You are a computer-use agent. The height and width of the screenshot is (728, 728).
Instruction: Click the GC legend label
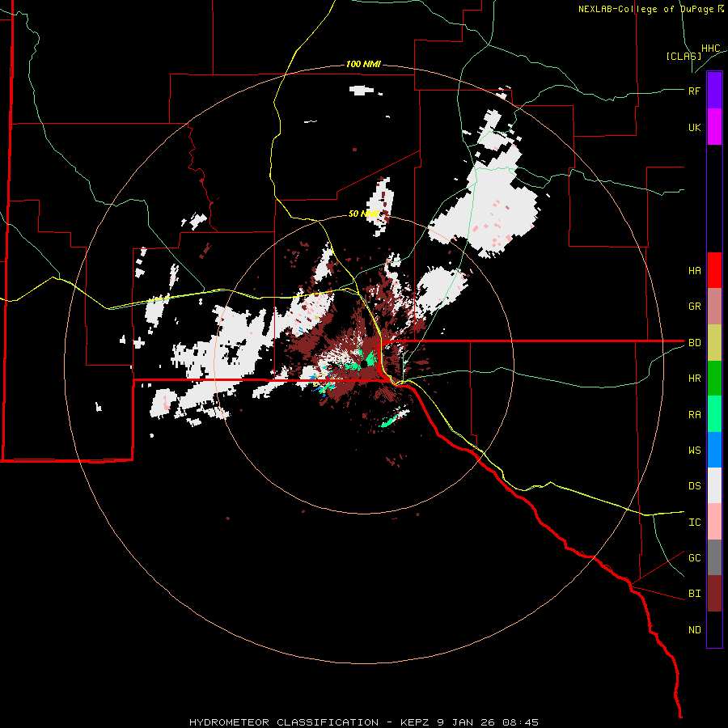[x=694, y=558]
